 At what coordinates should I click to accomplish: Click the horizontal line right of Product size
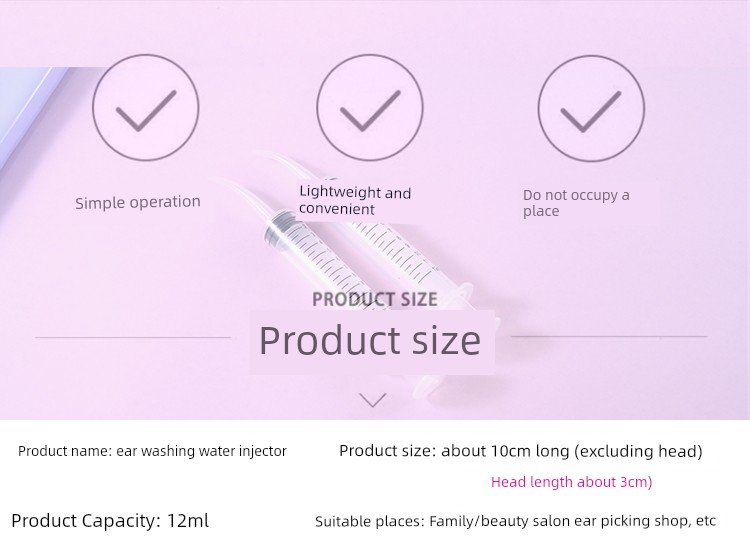[609, 336]
